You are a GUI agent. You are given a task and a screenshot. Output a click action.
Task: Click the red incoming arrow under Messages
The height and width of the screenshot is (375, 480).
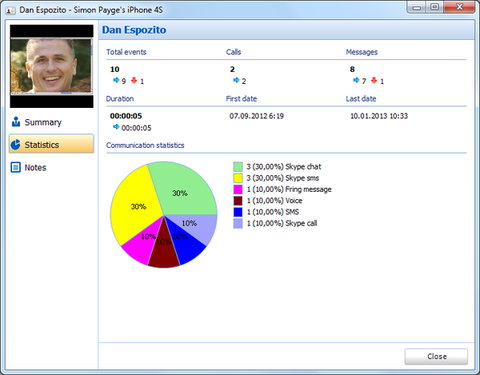coord(374,80)
